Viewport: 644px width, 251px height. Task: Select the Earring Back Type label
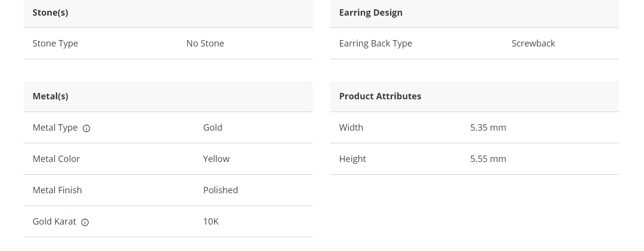tap(375, 44)
